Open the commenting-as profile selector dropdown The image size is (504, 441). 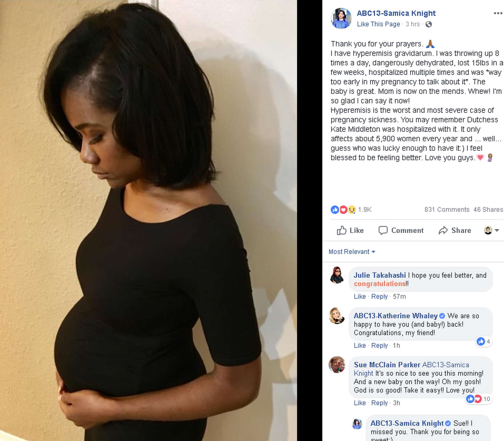(491, 230)
